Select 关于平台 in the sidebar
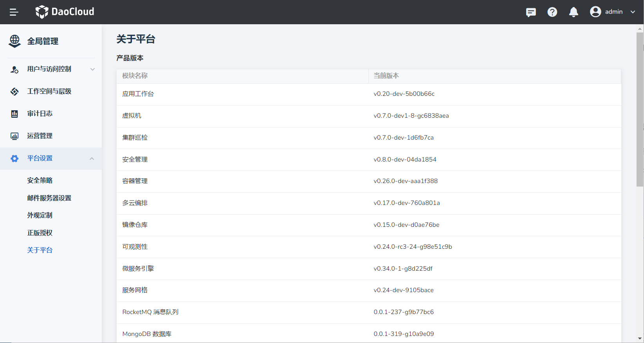Screen dimensions: 644x343 [x=40, y=250]
